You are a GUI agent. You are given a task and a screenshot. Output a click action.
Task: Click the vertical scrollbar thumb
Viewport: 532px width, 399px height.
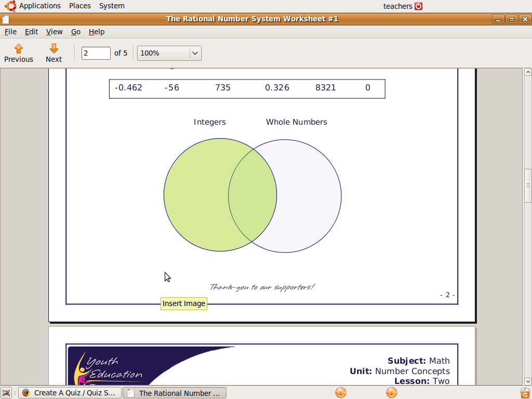click(528, 185)
